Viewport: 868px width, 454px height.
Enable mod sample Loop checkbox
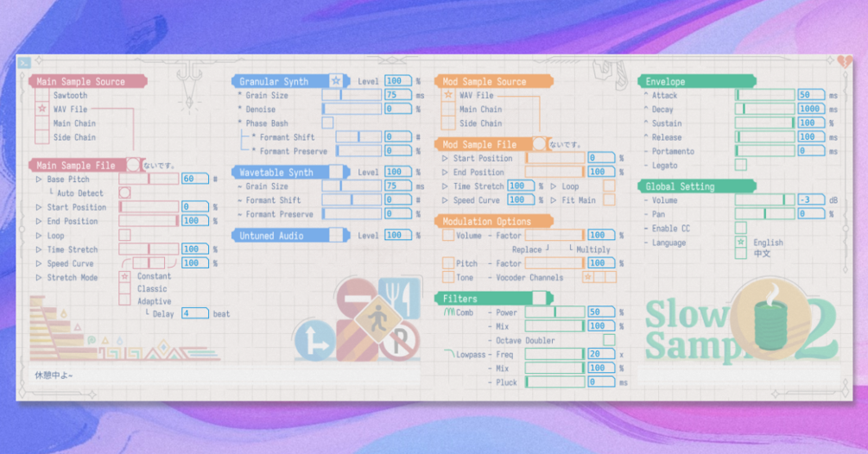609,186
